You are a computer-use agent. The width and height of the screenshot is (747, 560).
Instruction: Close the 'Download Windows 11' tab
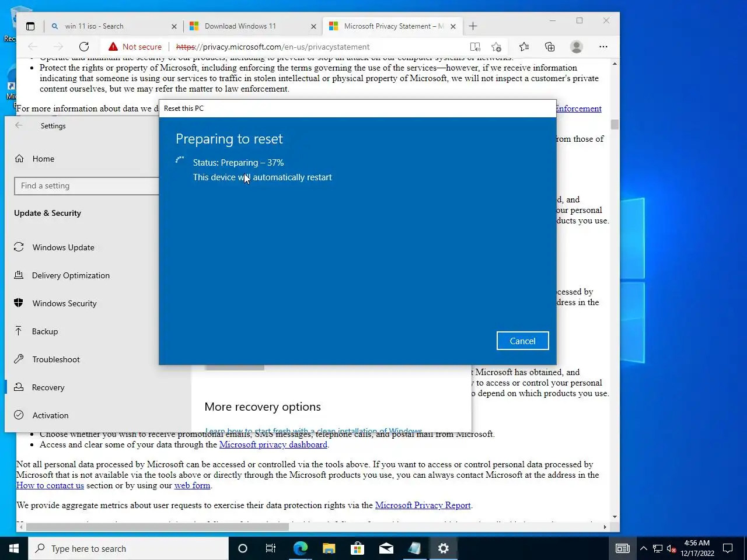pyautogui.click(x=313, y=26)
